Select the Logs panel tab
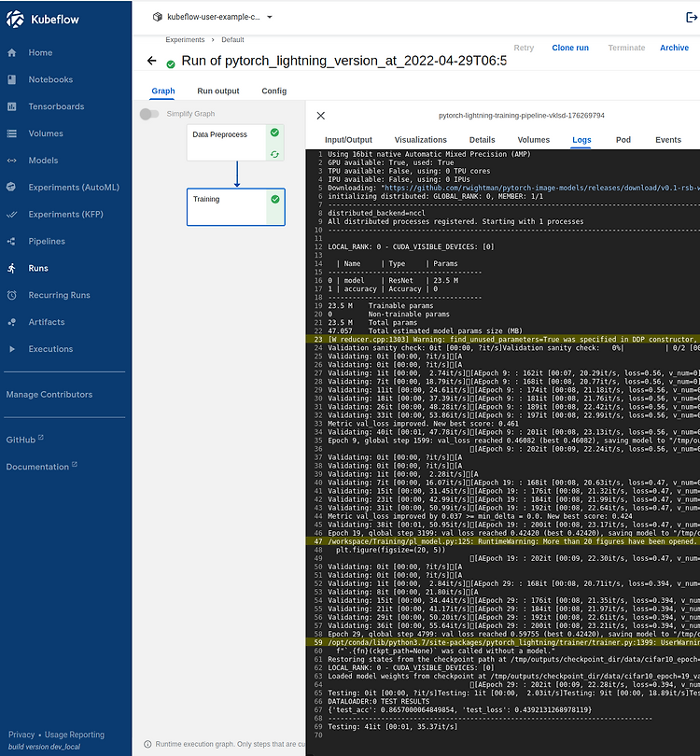 tap(581, 140)
